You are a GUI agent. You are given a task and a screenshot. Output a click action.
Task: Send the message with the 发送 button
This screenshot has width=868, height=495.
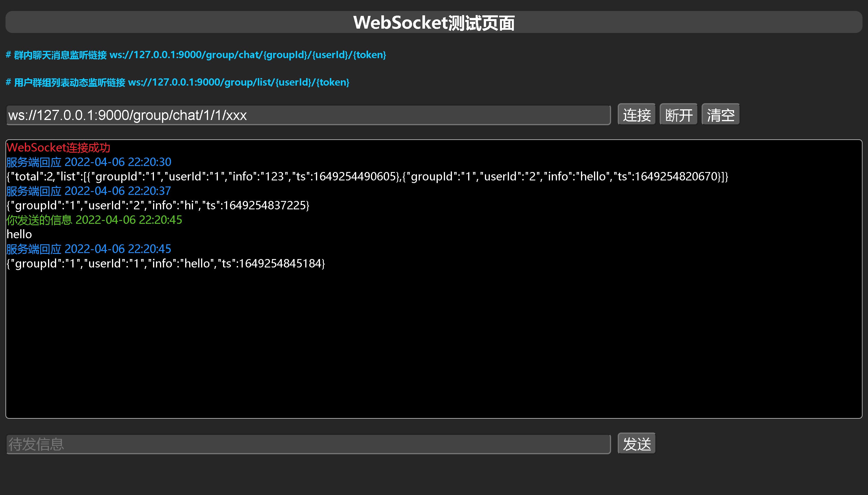pyautogui.click(x=636, y=444)
